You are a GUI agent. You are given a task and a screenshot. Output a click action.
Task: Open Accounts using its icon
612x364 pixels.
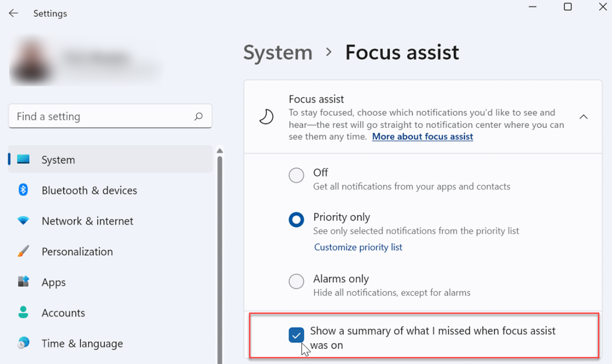pyautogui.click(x=23, y=313)
